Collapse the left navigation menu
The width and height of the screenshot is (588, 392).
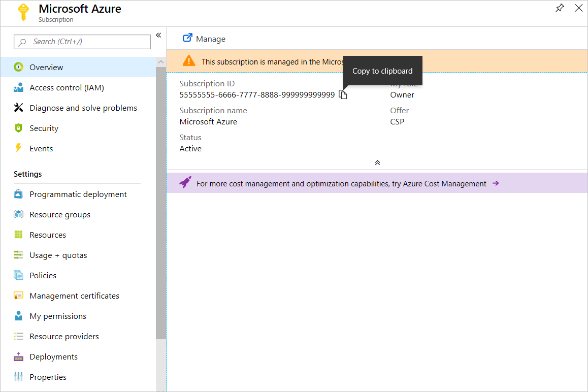(x=158, y=35)
